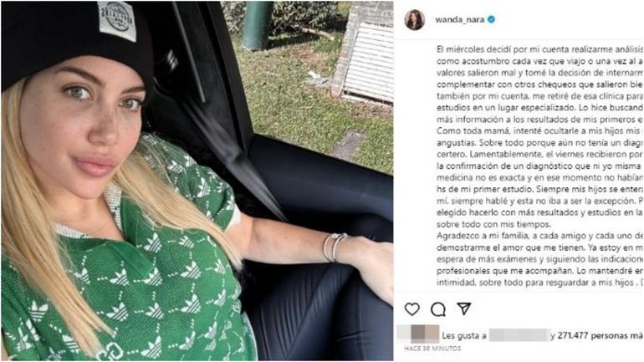Tap the white logo patch on beanie
644x362 pixels.
117,20
